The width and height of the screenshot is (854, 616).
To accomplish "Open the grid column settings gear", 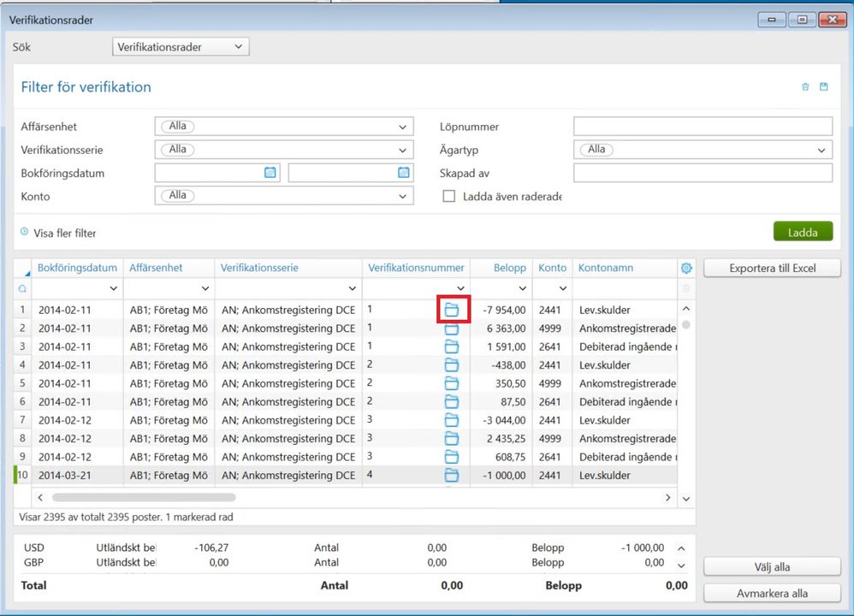I will 685,268.
